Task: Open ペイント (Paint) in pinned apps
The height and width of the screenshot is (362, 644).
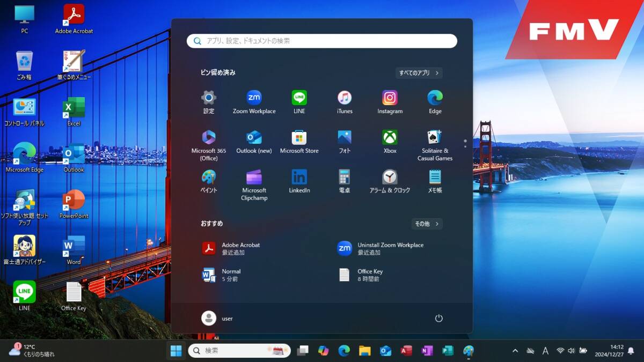Action: click(209, 181)
